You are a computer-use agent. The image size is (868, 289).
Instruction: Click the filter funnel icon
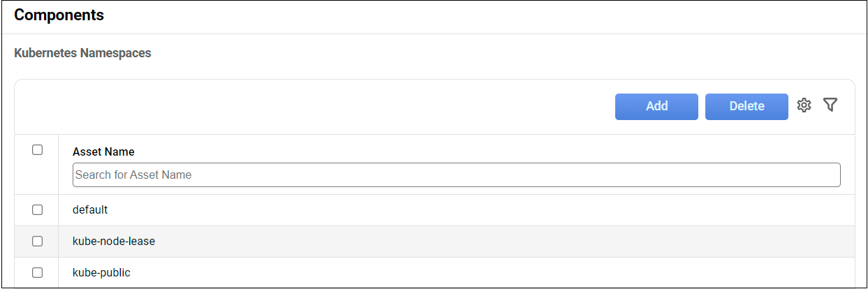[x=830, y=105]
